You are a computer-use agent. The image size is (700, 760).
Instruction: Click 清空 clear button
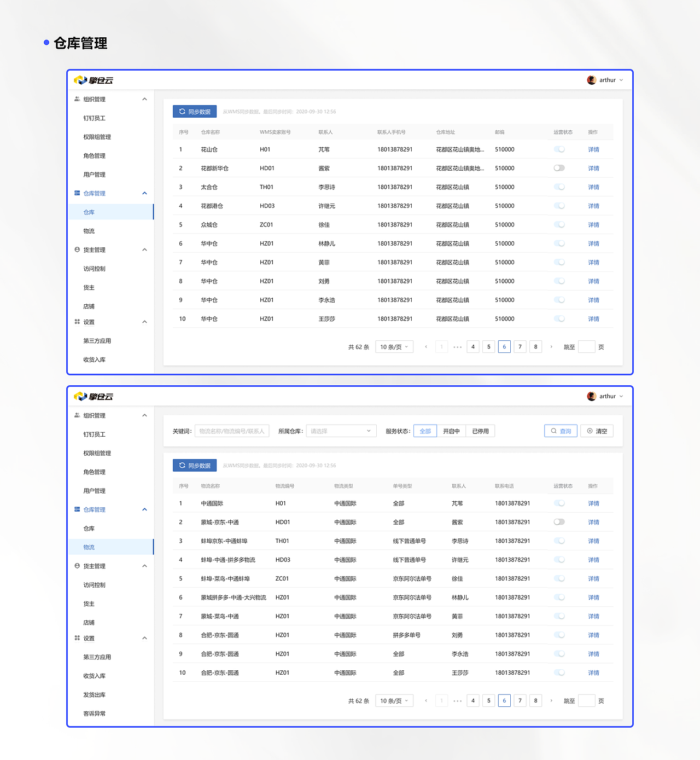coord(597,431)
